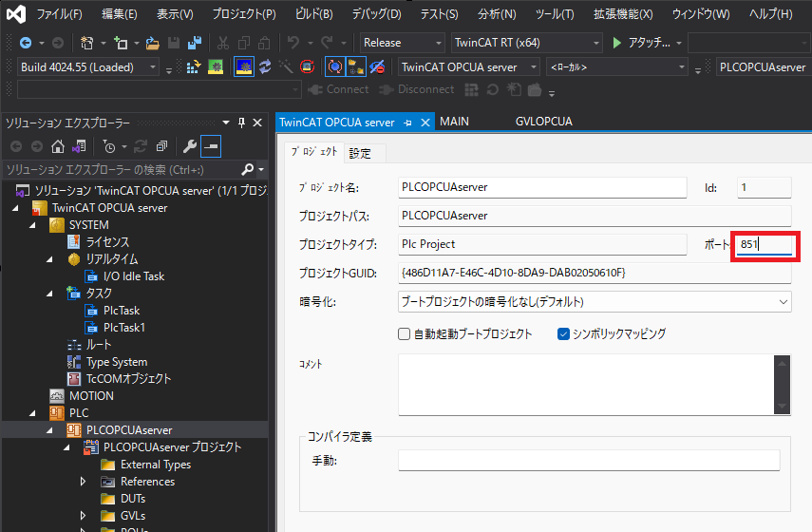This screenshot has height=532, width=812.
Task: Toggle the 自動起動ブートプロジェクト checkbox
Action: point(404,334)
